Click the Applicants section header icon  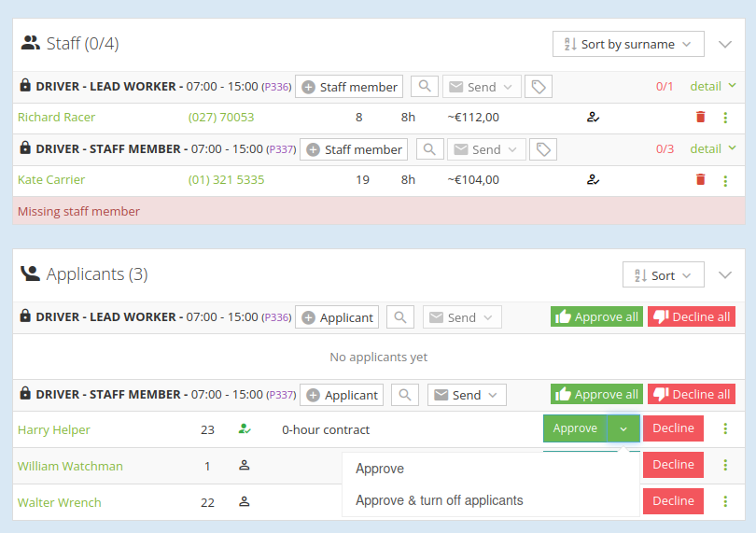(31, 274)
